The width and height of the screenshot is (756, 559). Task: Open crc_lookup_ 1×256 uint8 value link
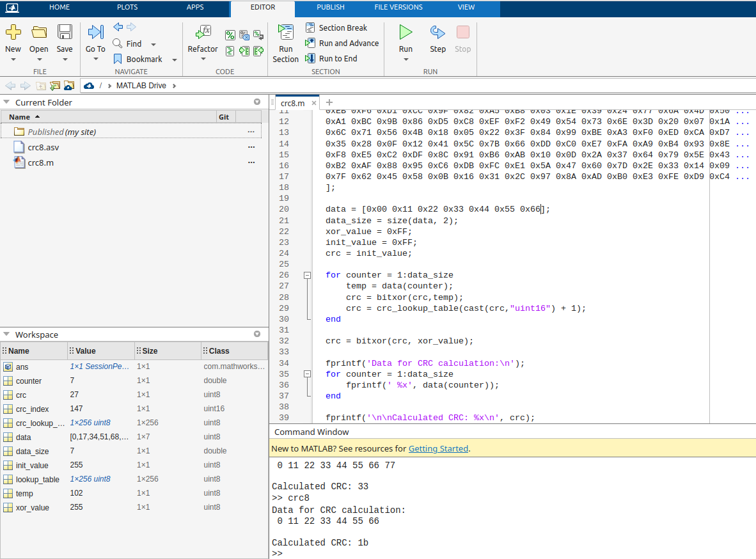(90, 423)
